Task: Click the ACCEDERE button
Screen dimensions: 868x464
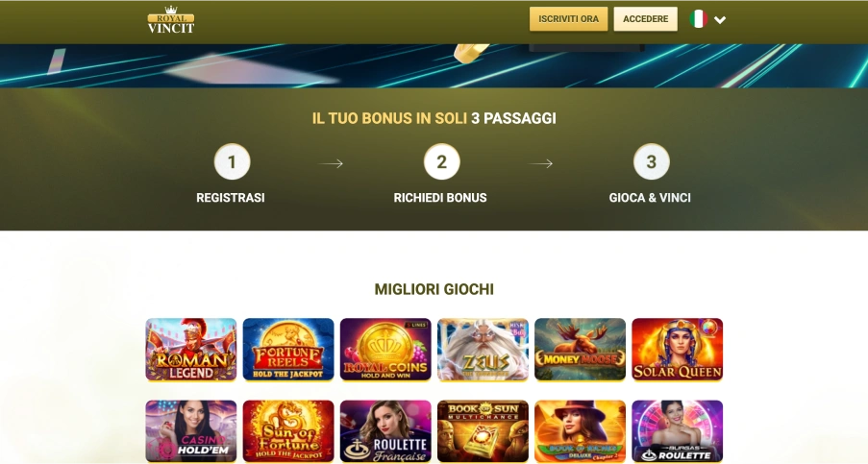Action: [645, 19]
